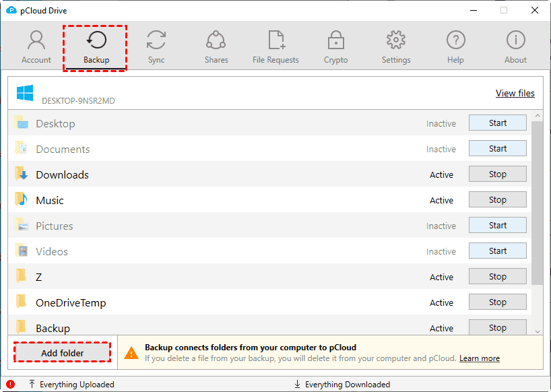Click the Windows logo beside DESKTOP-9NSR2MD

[25, 93]
